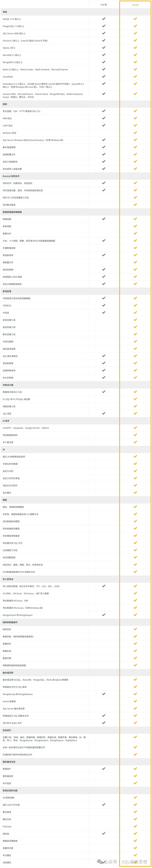Click Lite checkmark for SQLite 2 和 3
The image size is (152, 868).
click(104, 48)
